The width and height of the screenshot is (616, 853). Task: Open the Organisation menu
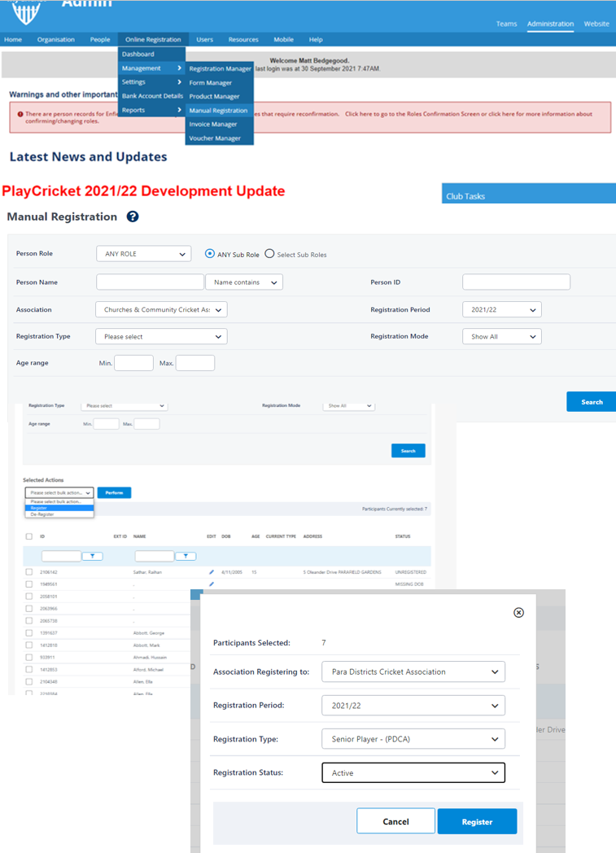pos(56,40)
